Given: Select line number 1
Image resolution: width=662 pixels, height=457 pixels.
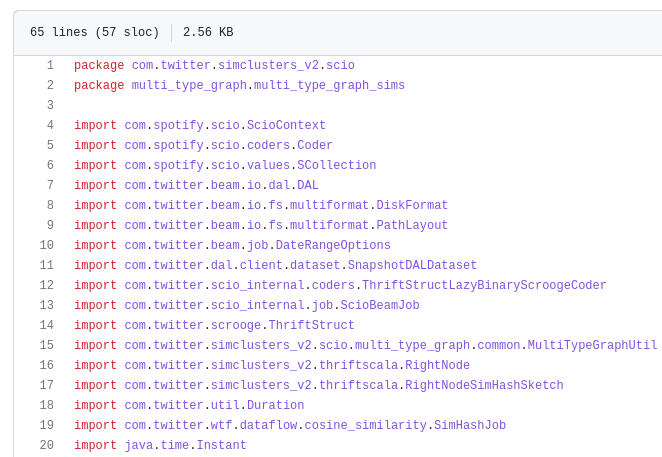Looking at the screenshot, I should click(x=50, y=65).
